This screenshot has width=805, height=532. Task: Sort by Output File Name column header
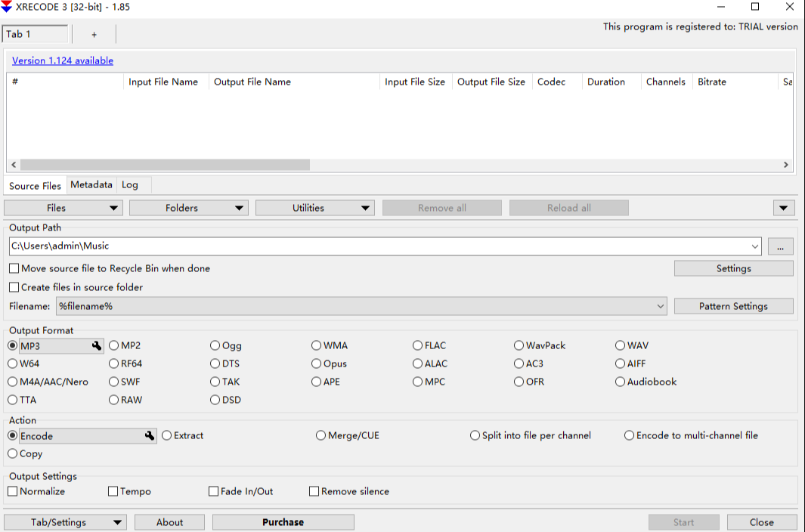294,82
